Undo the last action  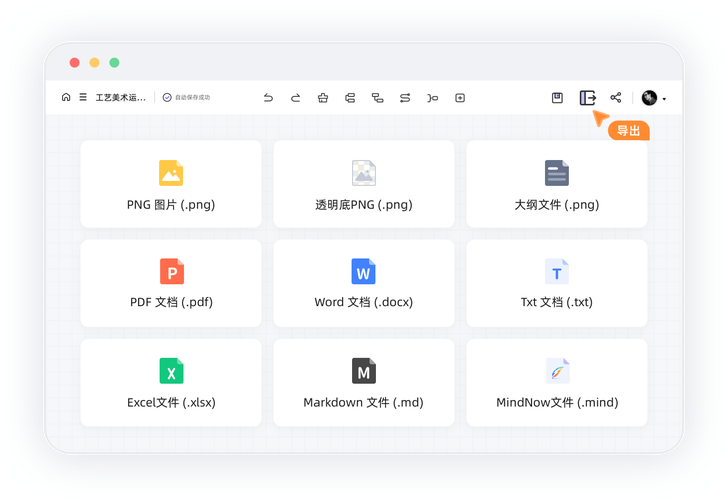tap(268, 98)
